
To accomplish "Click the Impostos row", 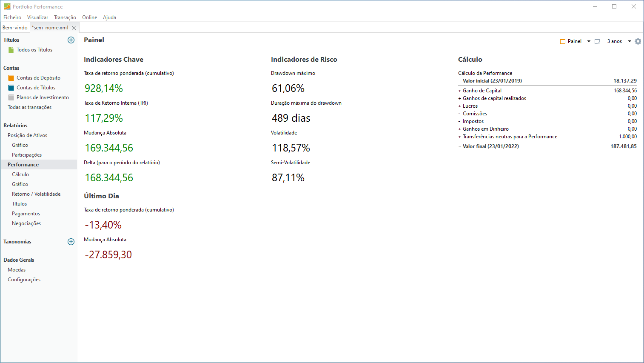I will pyautogui.click(x=547, y=121).
